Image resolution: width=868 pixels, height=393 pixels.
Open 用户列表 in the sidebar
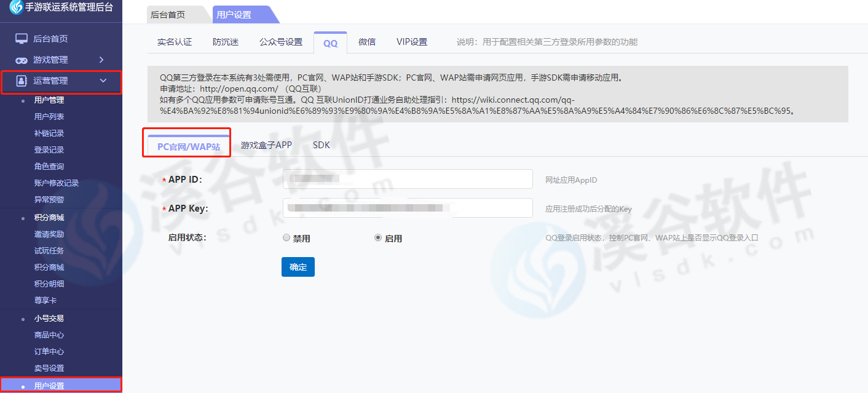point(49,117)
